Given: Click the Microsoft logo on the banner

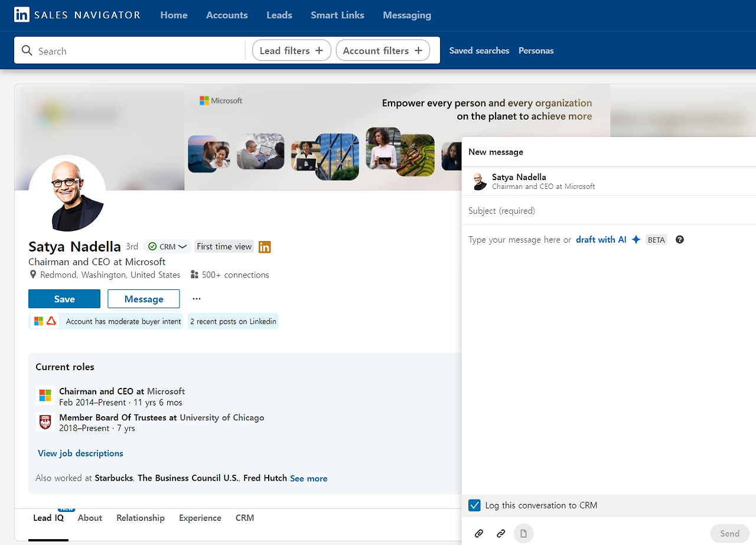Looking at the screenshot, I should click(221, 100).
